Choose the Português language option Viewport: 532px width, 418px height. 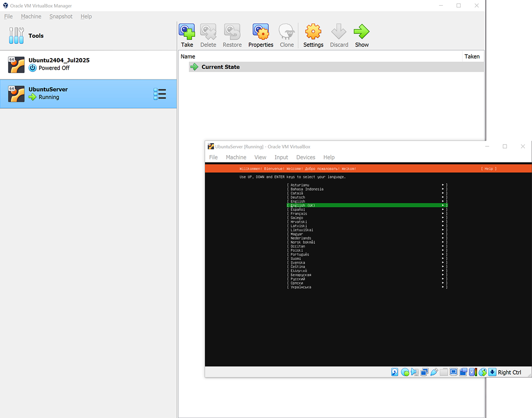click(x=367, y=254)
